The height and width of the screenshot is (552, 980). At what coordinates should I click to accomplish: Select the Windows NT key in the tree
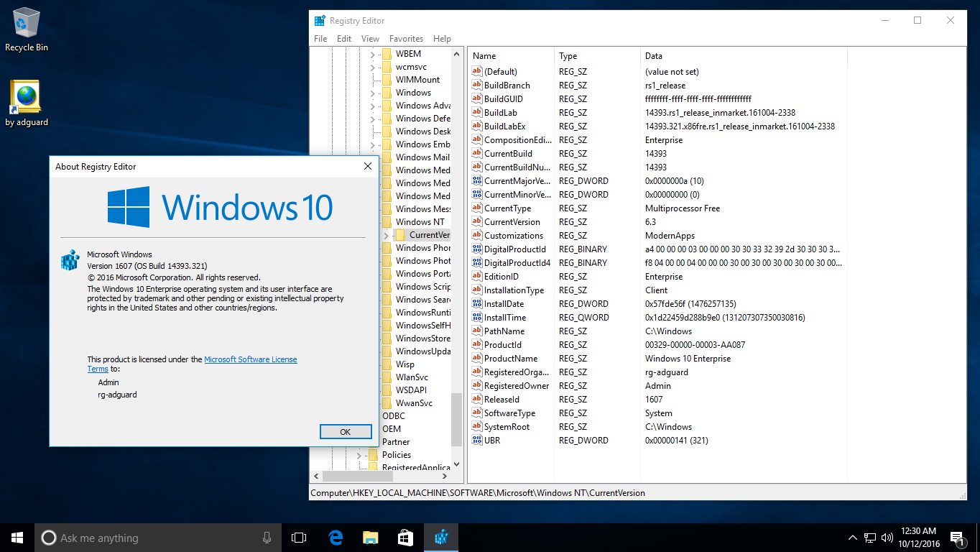(x=420, y=222)
